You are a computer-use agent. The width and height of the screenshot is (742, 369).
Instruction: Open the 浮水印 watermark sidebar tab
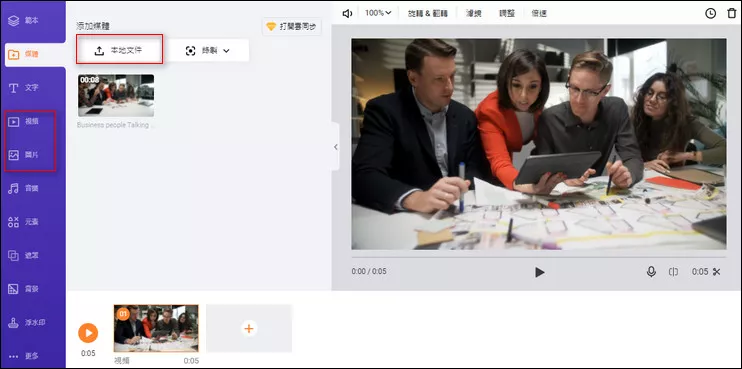(x=26, y=323)
